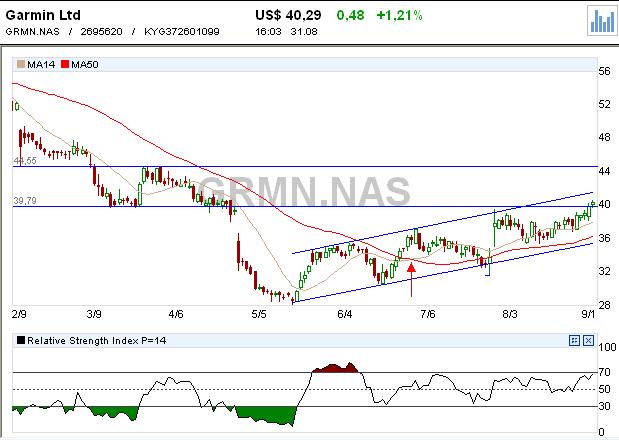Click the 39,79 support level label
The height and width of the screenshot is (440, 619).
click(25, 200)
